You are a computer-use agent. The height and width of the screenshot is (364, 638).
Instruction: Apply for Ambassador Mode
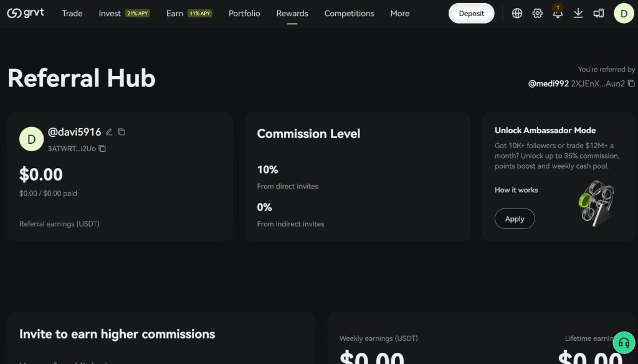pos(515,218)
